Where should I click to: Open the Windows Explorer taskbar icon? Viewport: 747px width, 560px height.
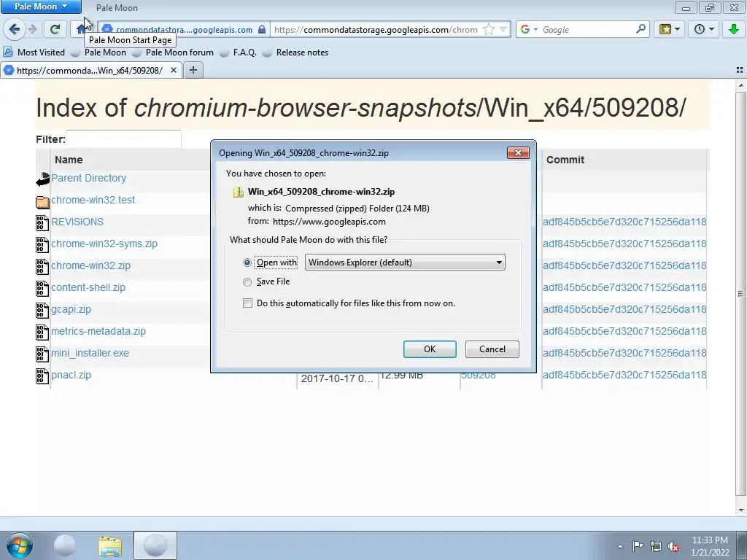pos(110,546)
